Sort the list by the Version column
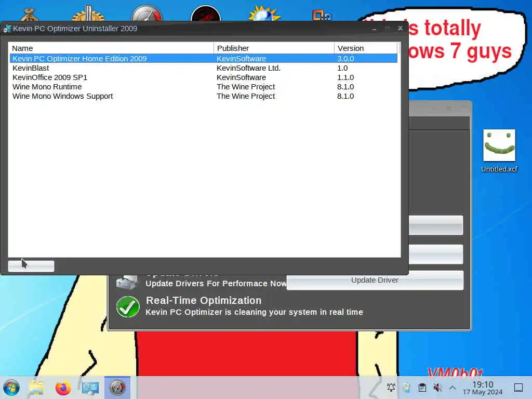This screenshot has height=399, width=532. (x=365, y=48)
